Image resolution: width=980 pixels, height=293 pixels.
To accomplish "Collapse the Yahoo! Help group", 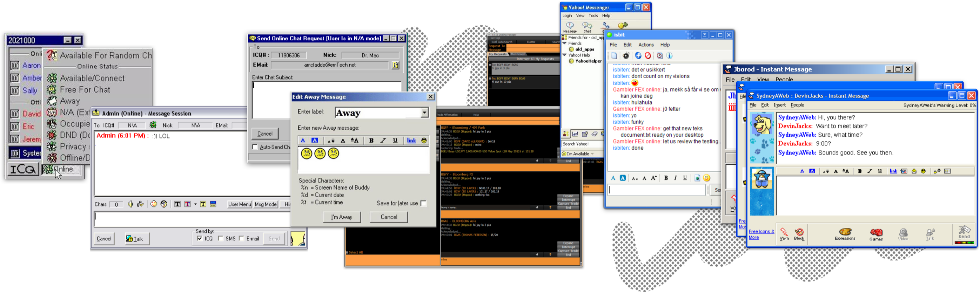I will 565,55.
